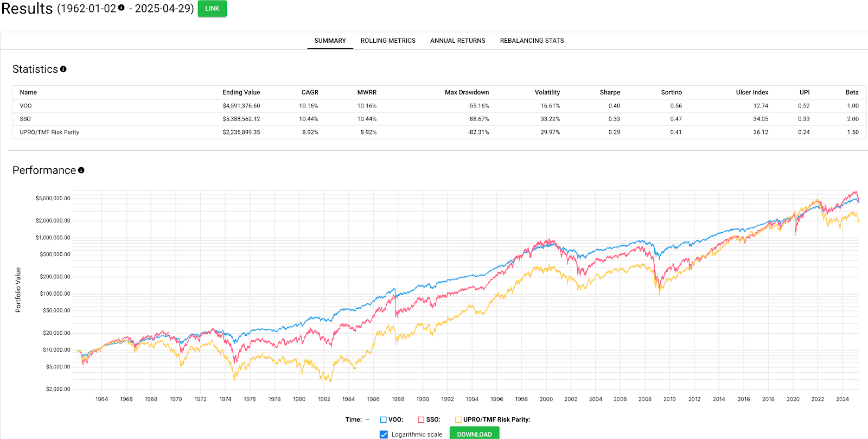868x439 pixels.
Task: Sort table by Max Drawdown header
Action: [467, 92]
